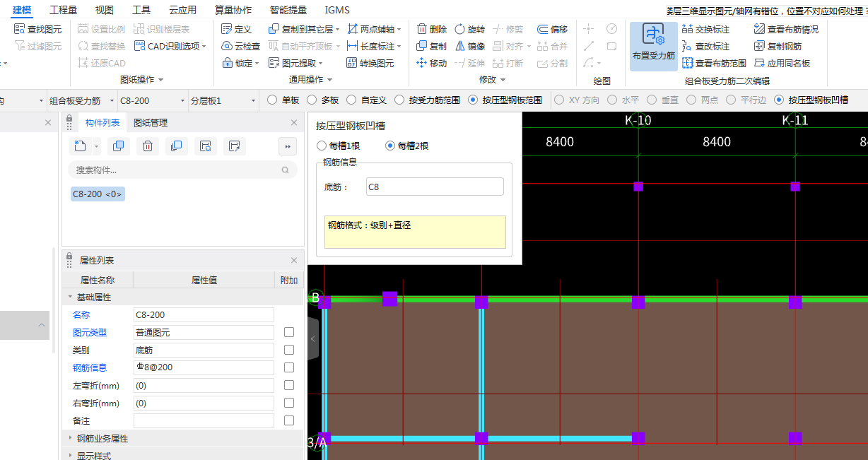Click 查改标注 (Check/Edit Annotation)

(706, 46)
